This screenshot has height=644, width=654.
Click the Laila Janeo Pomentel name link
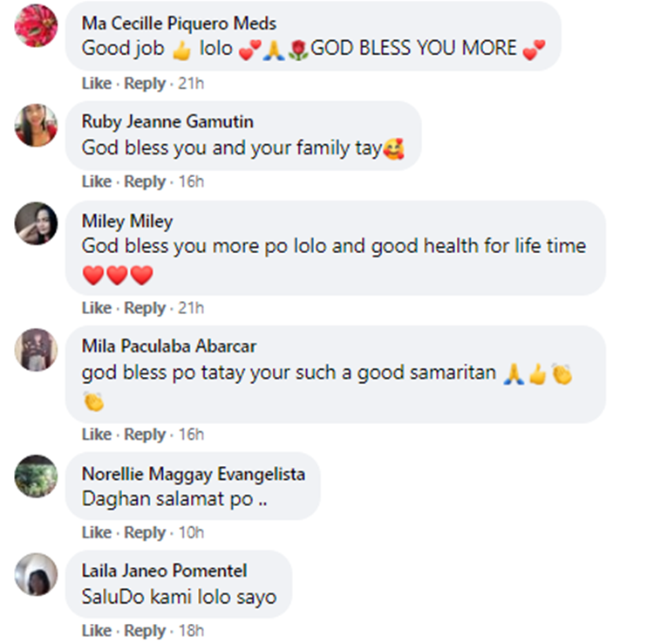coord(164,571)
